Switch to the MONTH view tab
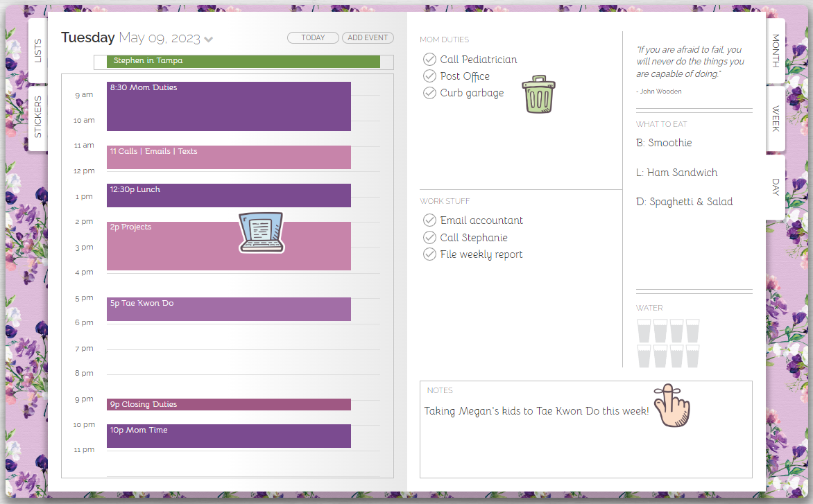The height and width of the screenshot is (504, 813). 775,52
